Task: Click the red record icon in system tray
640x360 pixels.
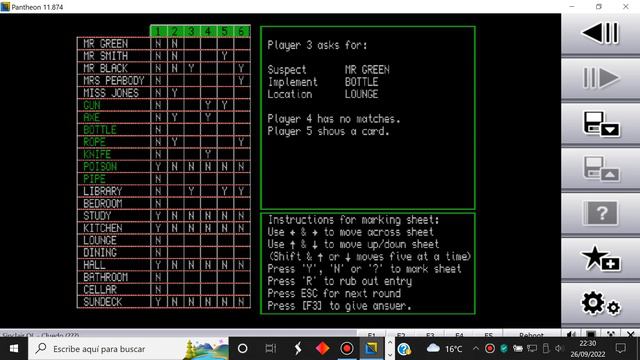Action: coord(490,349)
